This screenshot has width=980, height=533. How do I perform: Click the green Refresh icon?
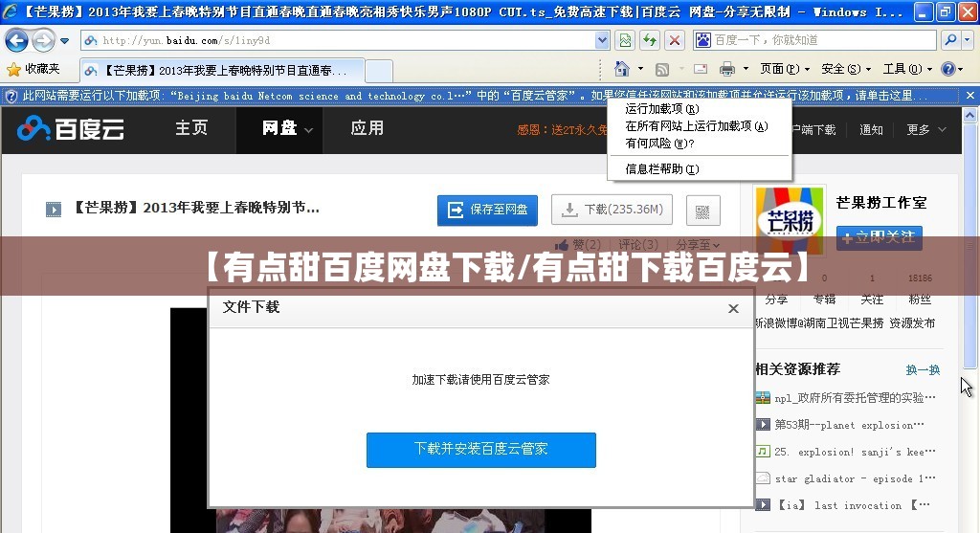click(650, 40)
